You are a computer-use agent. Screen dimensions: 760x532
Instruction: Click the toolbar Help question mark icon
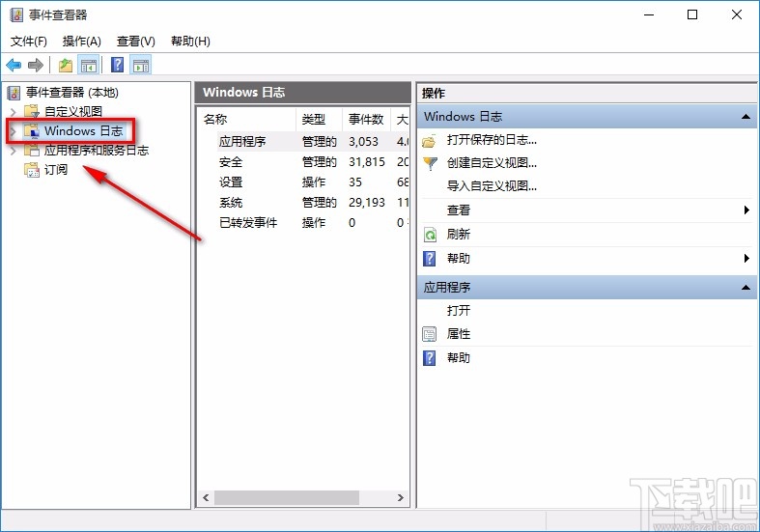pyautogui.click(x=117, y=65)
